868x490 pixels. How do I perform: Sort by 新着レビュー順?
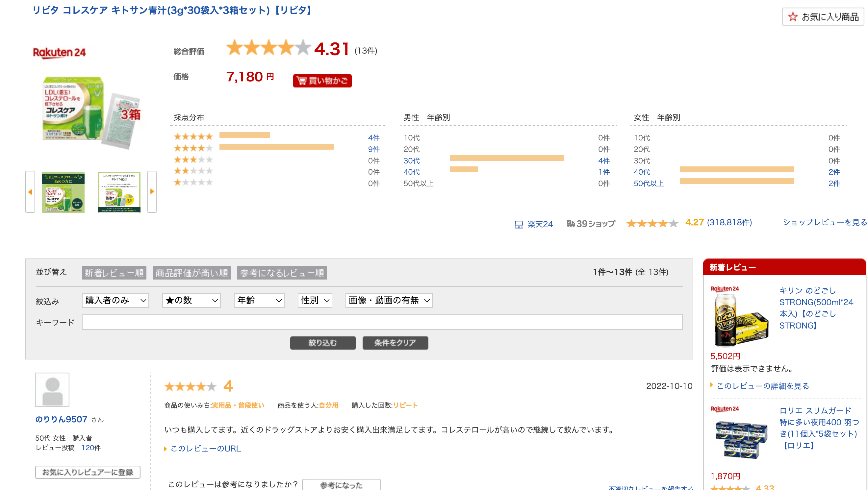tap(114, 273)
